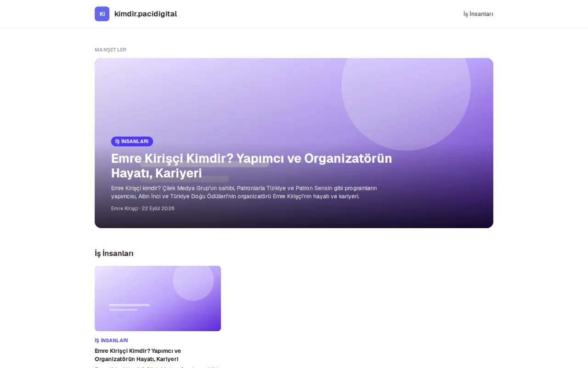This screenshot has width=588, height=368.
Task: Click the İŞ İNSANLARI badge on the featured article
Action: pos(132,142)
